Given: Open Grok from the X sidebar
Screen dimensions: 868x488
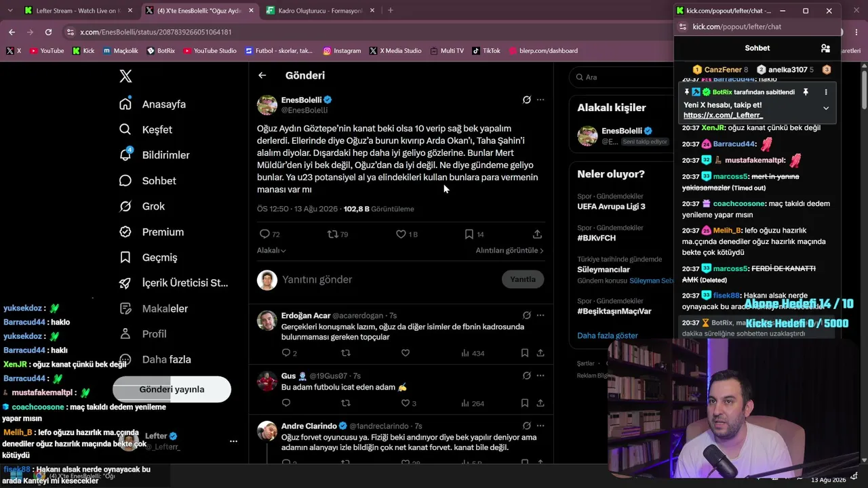Looking at the screenshot, I should point(142,206).
